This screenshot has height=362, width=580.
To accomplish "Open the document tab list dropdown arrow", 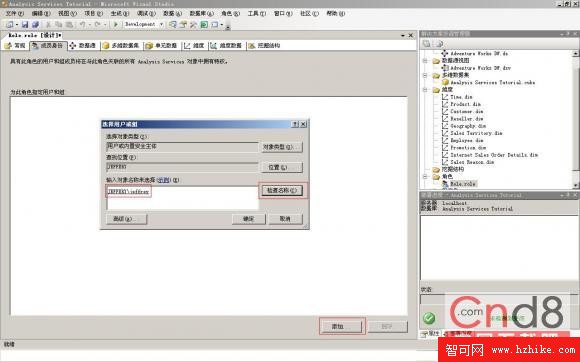I will point(402,35).
